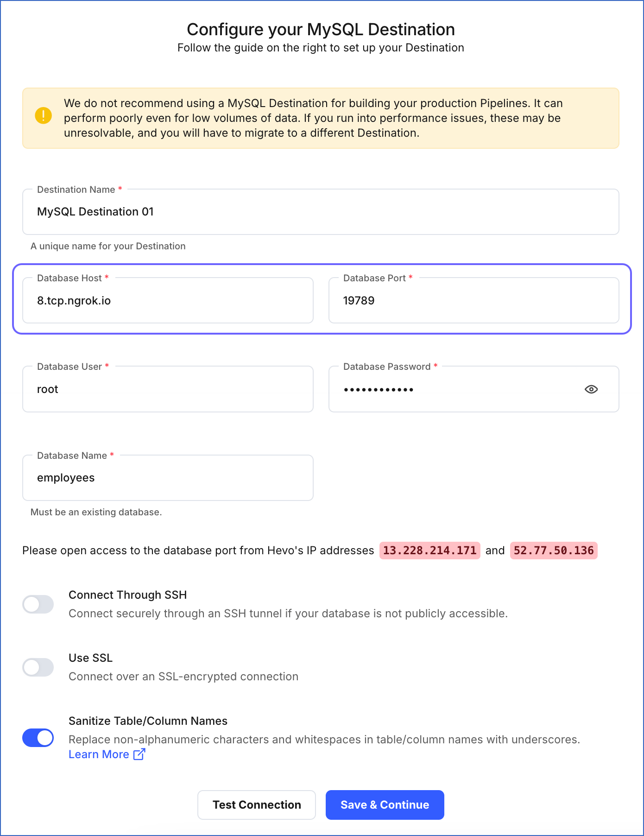Click the Database Host field
This screenshot has height=836, width=644.
pyautogui.click(x=168, y=300)
